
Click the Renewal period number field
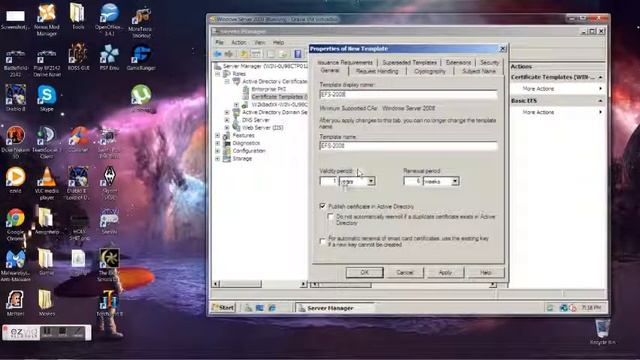coord(413,181)
